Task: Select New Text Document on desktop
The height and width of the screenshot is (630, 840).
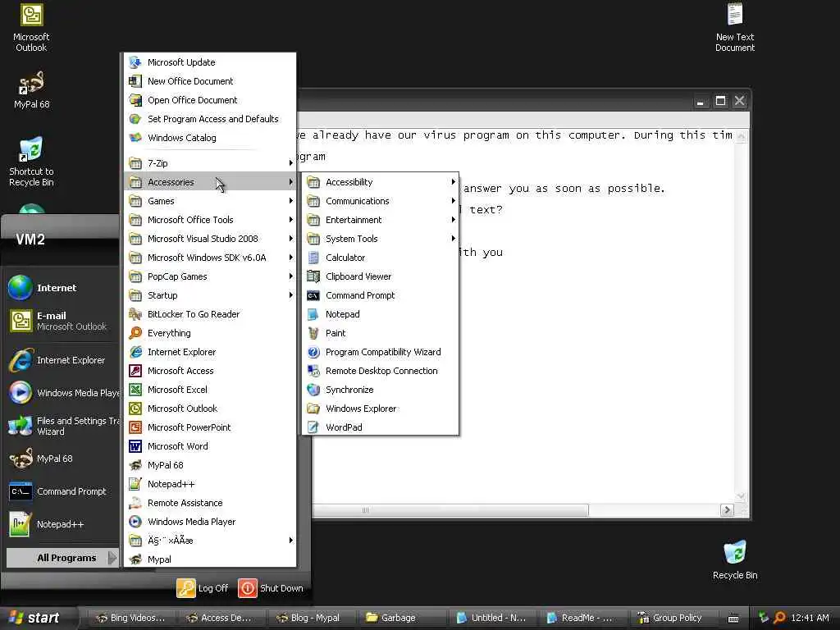Action: 734,28
